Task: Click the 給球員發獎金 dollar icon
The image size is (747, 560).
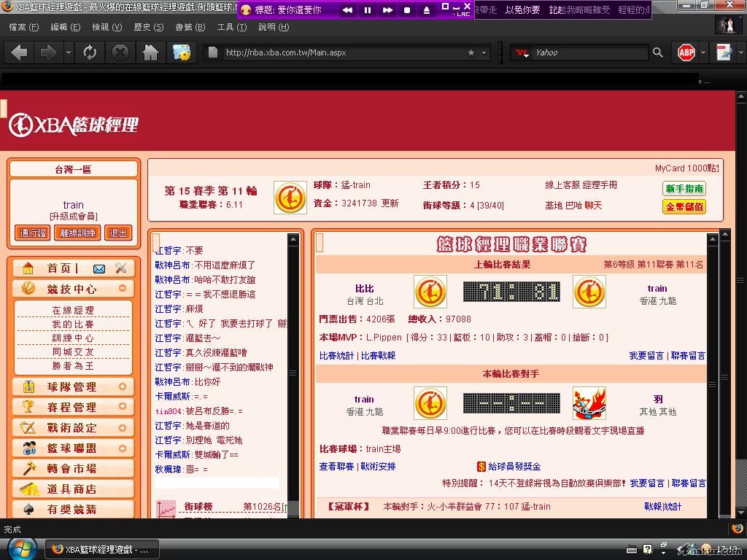Action: 481,467
